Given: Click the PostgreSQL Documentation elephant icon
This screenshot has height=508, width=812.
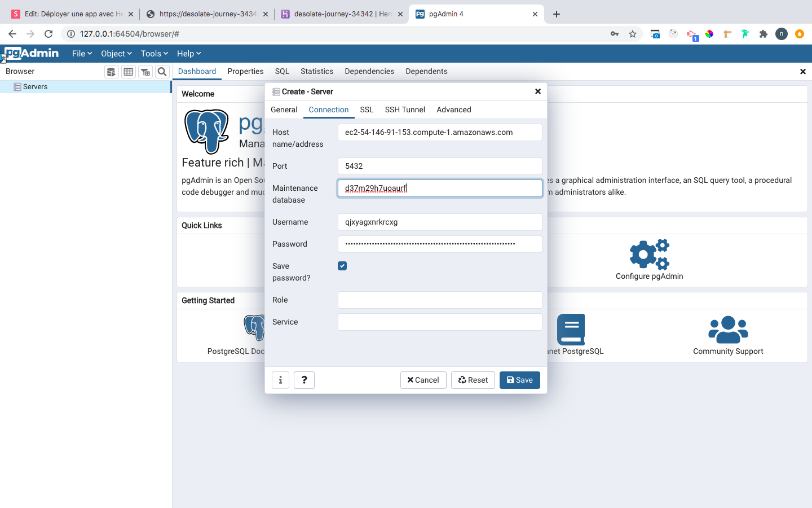Looking at the screenshot, I should point(255,327).
